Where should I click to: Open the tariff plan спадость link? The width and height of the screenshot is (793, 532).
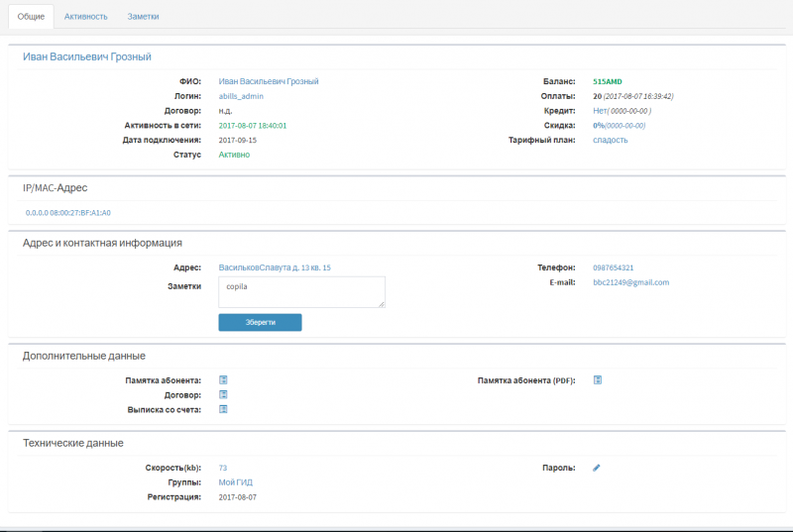610,140
